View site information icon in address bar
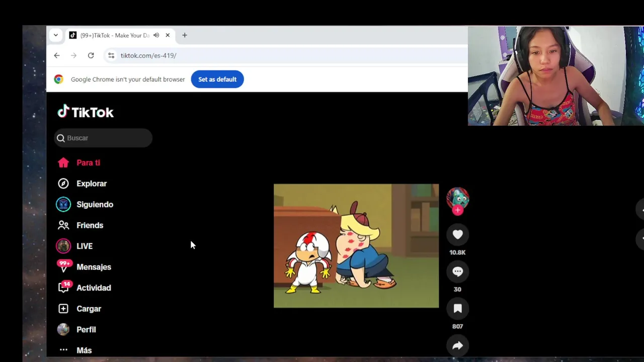The width and height of the screenshot is (644, 362). click(x=111, y=55)
